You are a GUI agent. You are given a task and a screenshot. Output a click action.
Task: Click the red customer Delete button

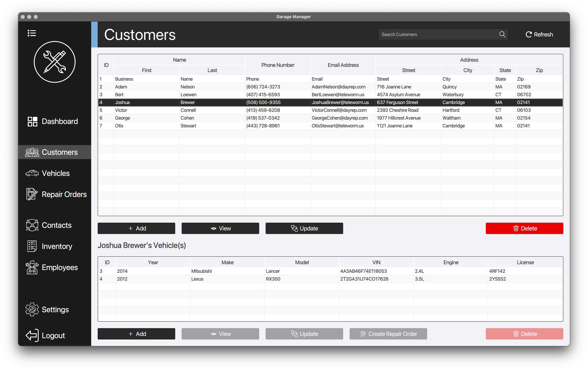coord(524,228)
